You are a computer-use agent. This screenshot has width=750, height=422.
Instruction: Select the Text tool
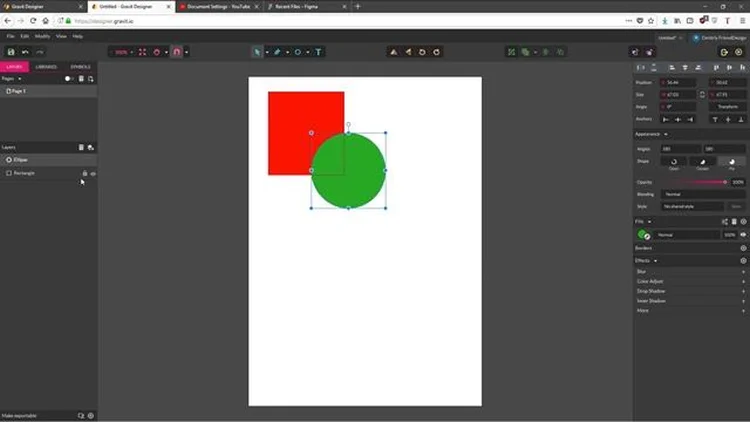(318, 52)
